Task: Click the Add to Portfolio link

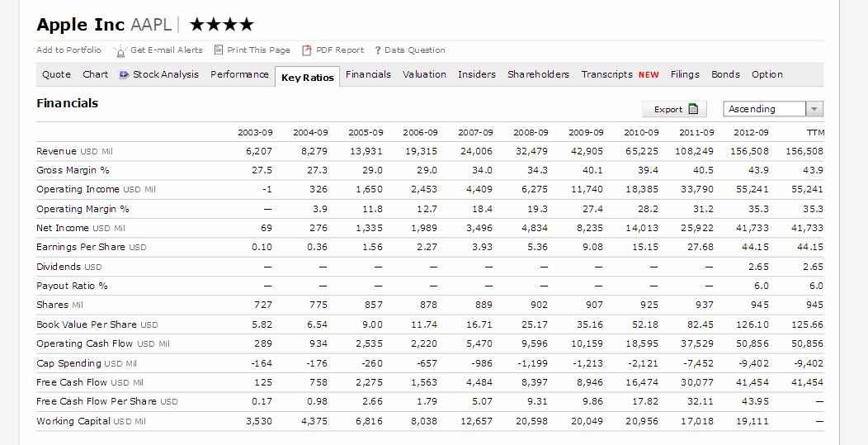Action: tap(68, 50)
